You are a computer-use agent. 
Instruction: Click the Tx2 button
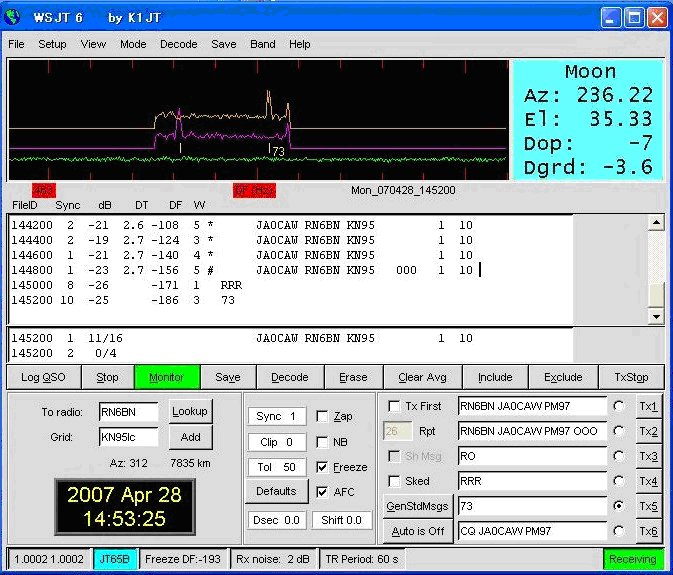[649, 431]
